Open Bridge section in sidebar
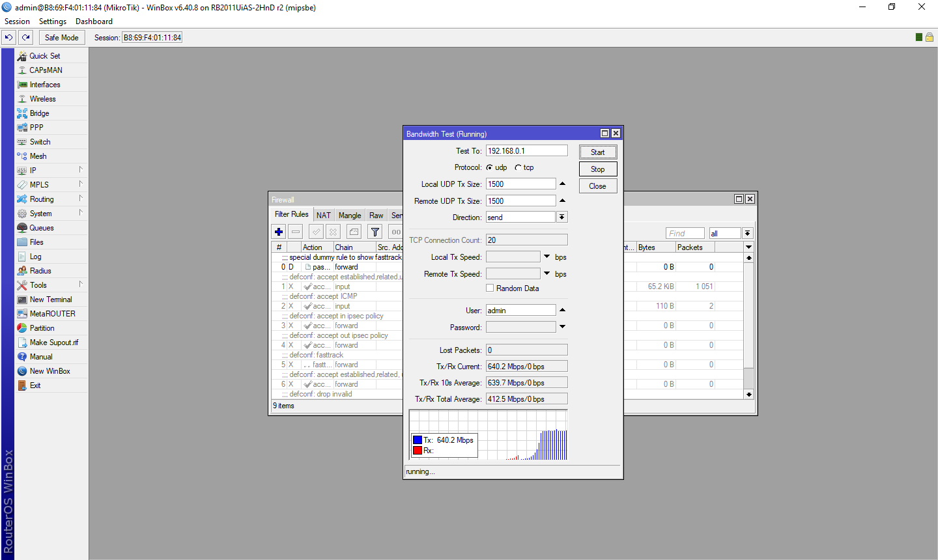 [39, 113]
